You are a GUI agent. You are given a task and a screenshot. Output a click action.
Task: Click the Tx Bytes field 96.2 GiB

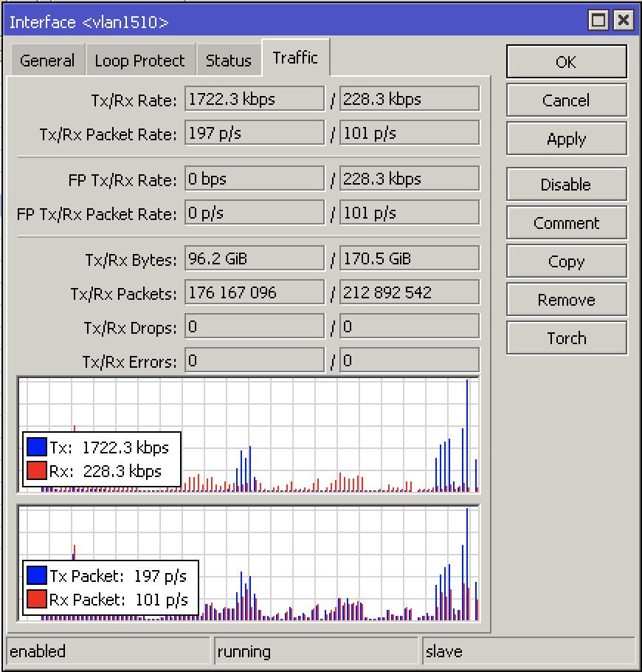click(255, 258)
